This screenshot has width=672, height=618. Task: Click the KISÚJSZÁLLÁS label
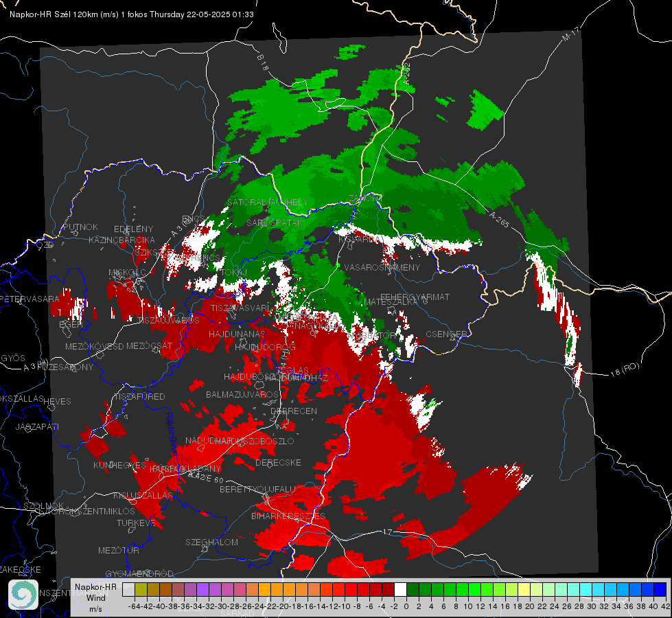tap(143, 495)
